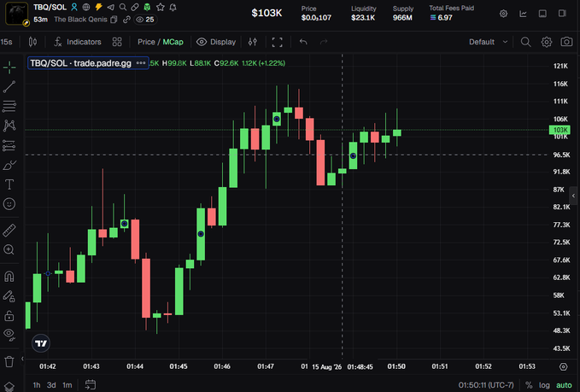Open the chart sliders settings icon
Screen dimensions: 580x392
[x=253, y=42]
